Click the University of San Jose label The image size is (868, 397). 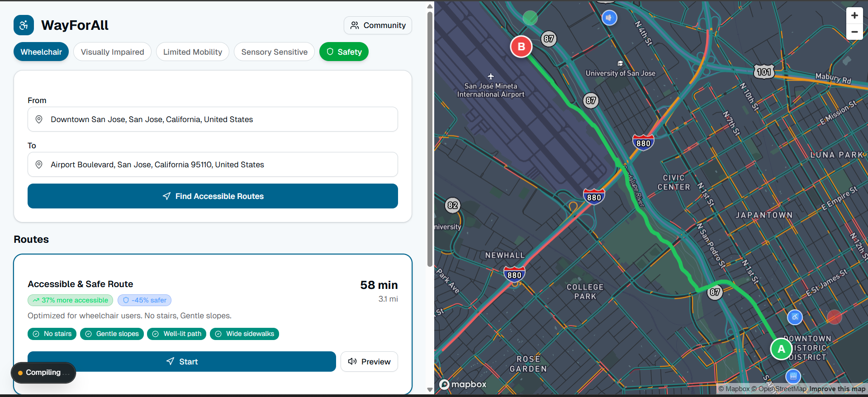620,73
